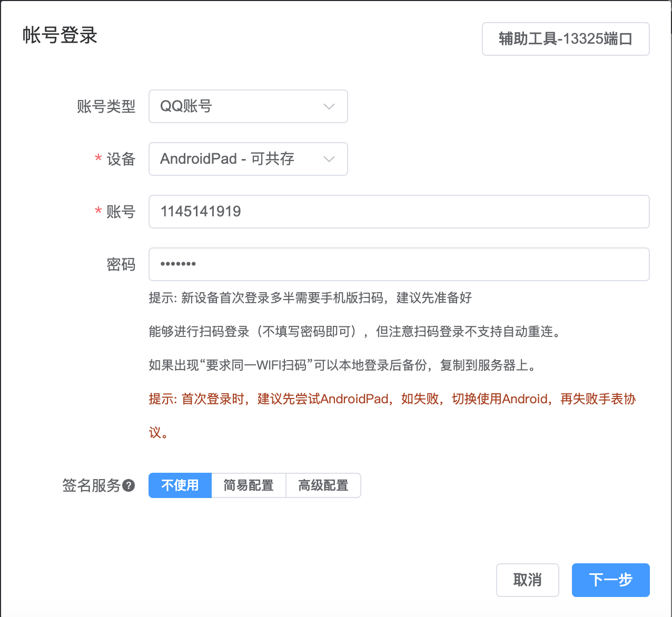The image size is (672, 617).
Task: Switch to 高级配置 signature option
Action: point(323,485)
